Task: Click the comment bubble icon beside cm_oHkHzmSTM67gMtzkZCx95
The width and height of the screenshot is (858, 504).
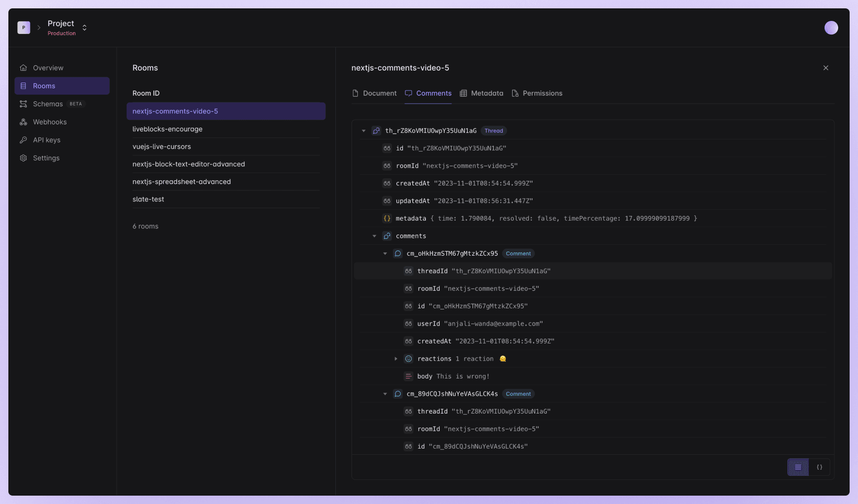Action: coord(397,254)
